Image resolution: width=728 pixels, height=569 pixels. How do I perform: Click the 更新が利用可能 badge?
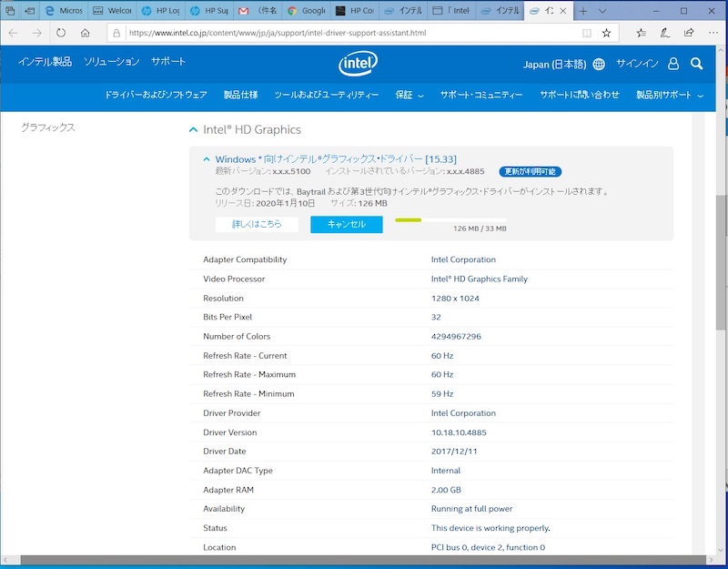[x=531, y=171]
